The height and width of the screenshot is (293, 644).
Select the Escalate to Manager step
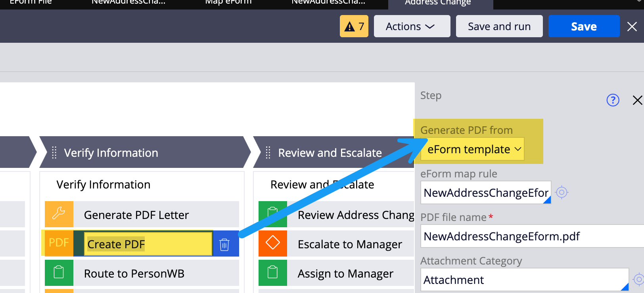[336, 244]
